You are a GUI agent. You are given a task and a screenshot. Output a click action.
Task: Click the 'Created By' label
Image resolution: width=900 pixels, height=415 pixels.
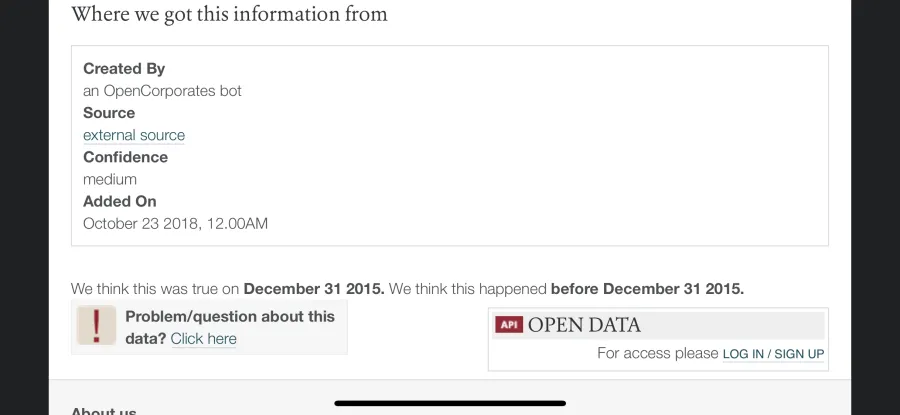click(x=124, y=68)
